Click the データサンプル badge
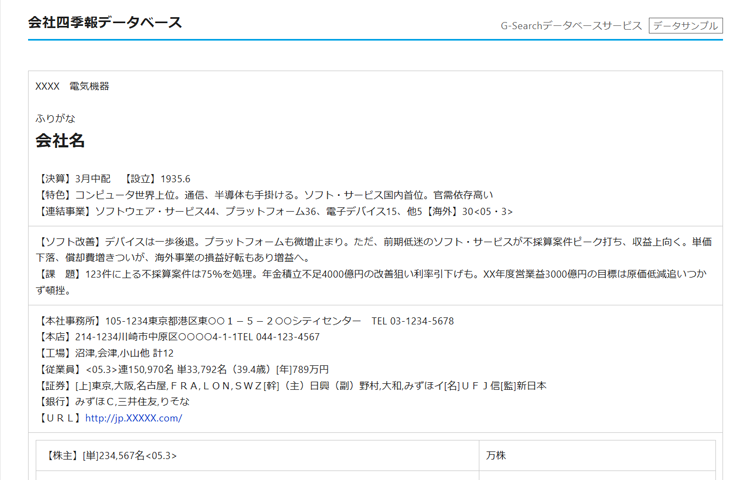The image size is (750, 480). point(685,26)
